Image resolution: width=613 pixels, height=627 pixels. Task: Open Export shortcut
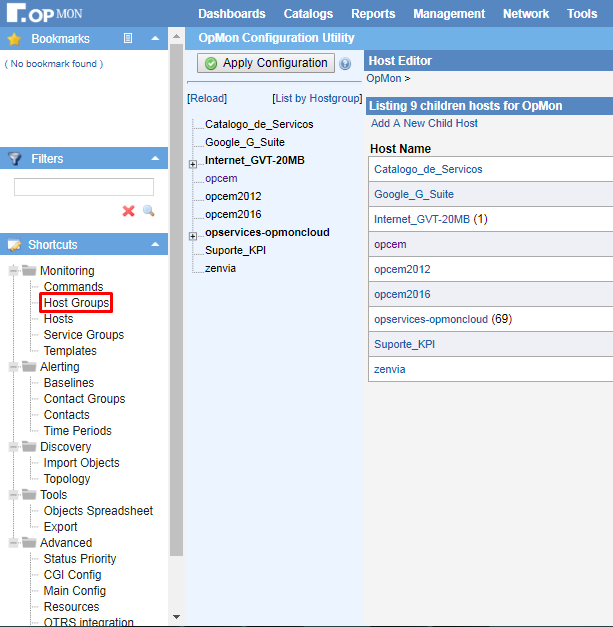[x=60, y=527]
